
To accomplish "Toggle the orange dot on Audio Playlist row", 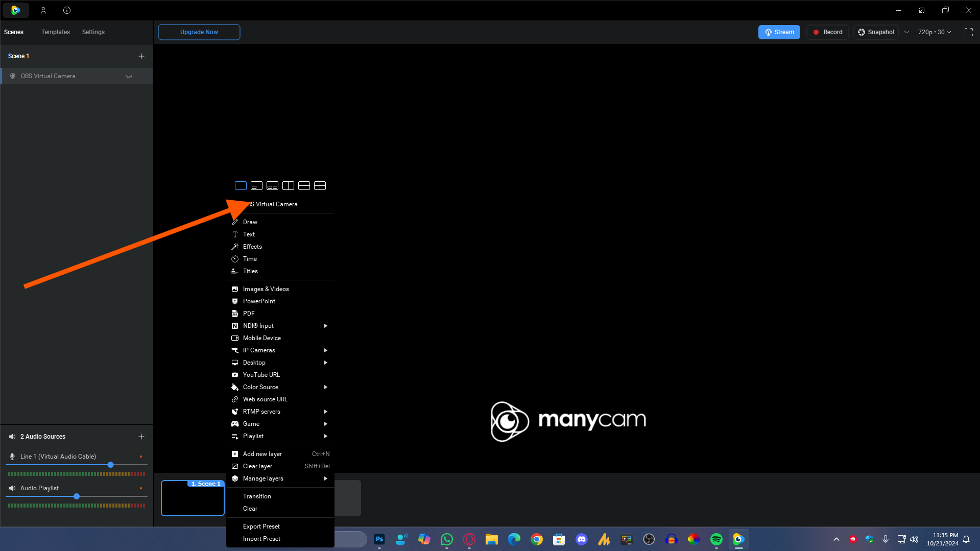I will 141,488.
